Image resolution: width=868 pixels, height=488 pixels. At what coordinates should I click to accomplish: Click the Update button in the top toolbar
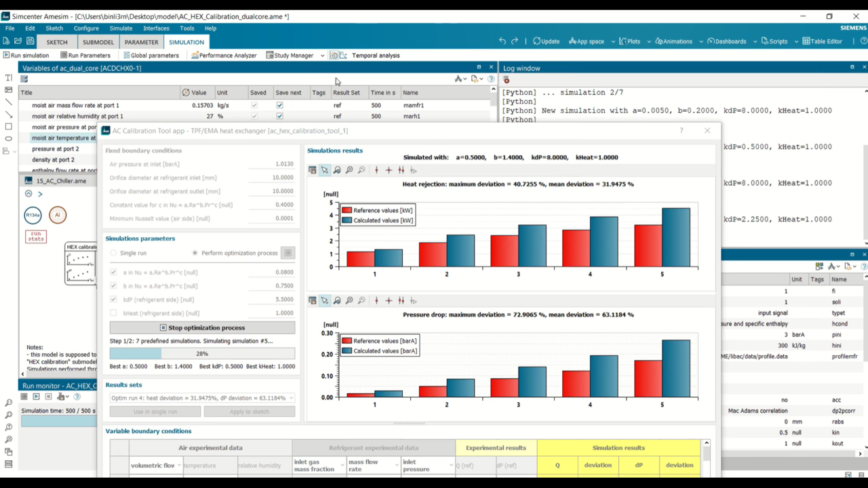547,41
